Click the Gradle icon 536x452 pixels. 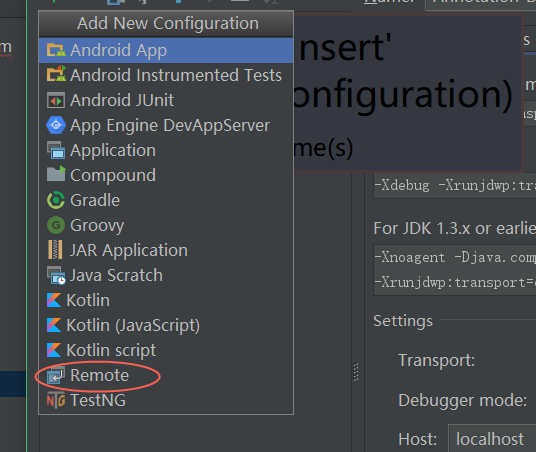point(56,200)
